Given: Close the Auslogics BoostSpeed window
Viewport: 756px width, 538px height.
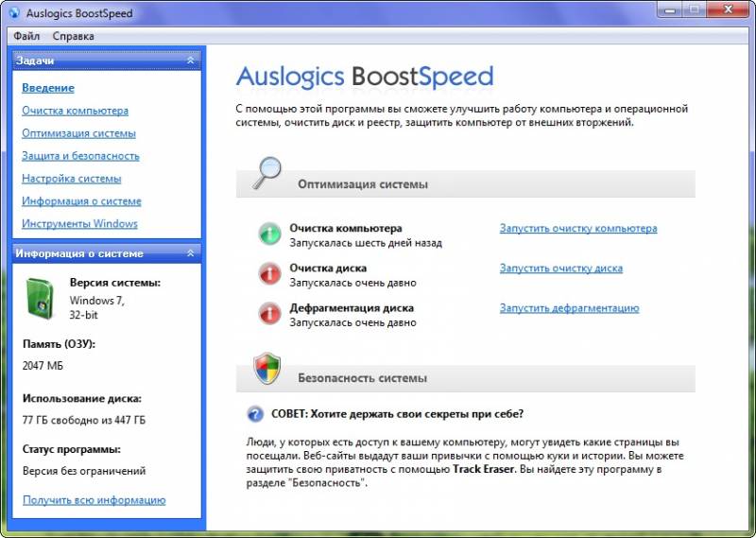Looking at the screenshot, I should click(728, 9).
